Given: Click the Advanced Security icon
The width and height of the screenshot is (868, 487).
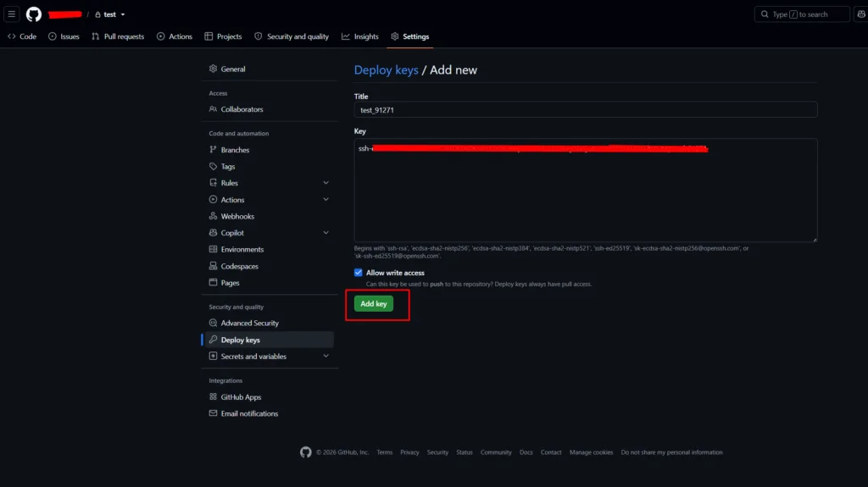Looking at the screenshot, I should pos(213,323).
